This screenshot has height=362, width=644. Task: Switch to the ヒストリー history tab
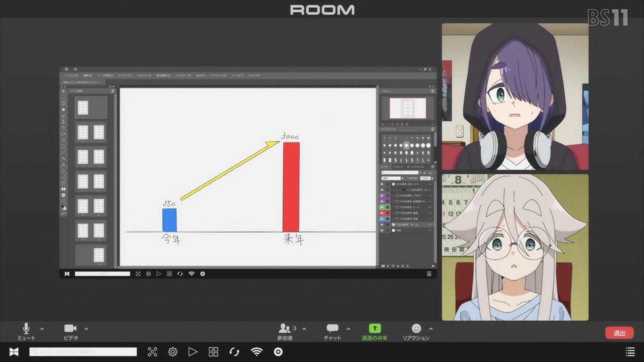tap(398, 166)
